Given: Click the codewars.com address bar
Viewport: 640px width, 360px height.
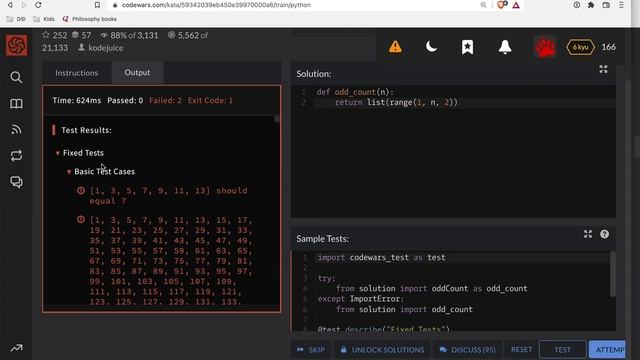Looking at the screenshot, I should pos(216,5).
